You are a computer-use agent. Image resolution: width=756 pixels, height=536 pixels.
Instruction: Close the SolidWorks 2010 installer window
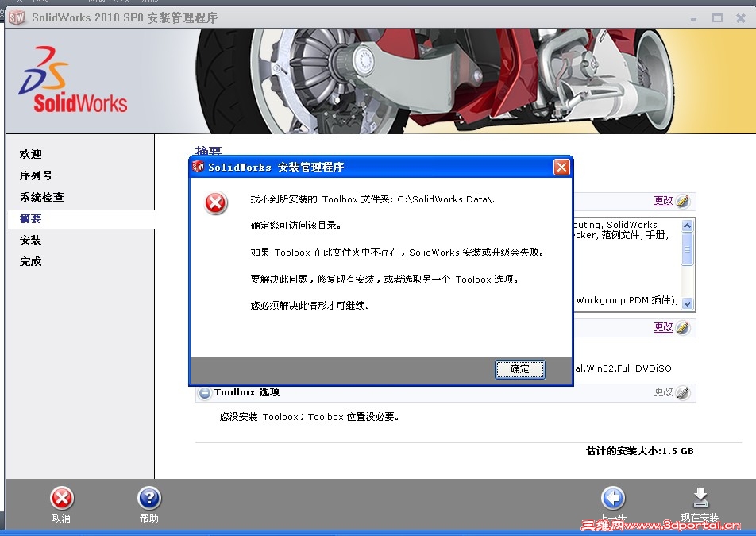point(741,18)
